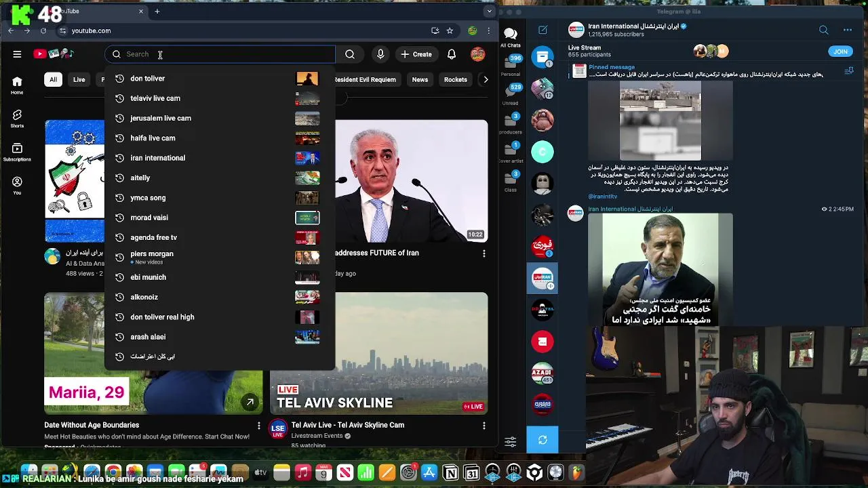Go back in Chrome
This screenshot has width=868, height=488.
click(11, 30)
